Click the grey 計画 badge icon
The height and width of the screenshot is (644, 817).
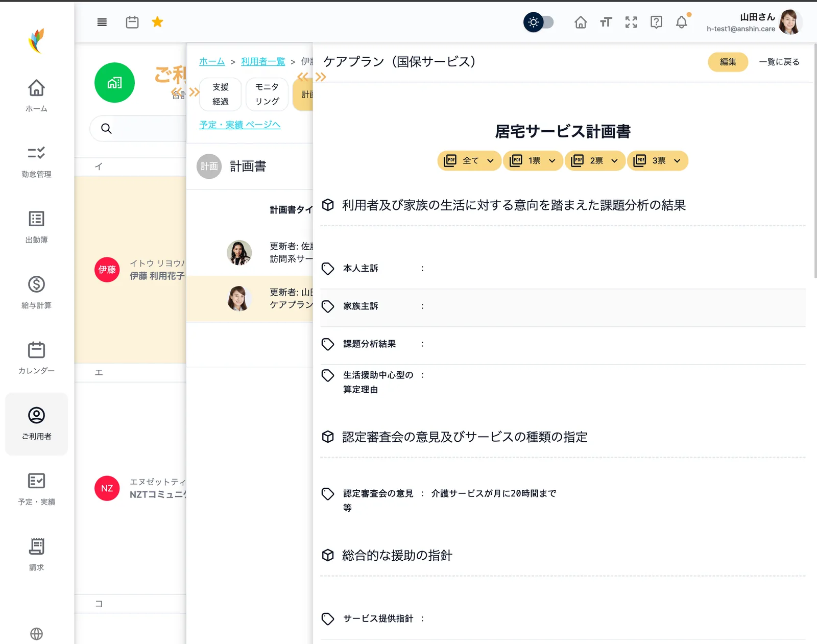(x=209, y=166)
